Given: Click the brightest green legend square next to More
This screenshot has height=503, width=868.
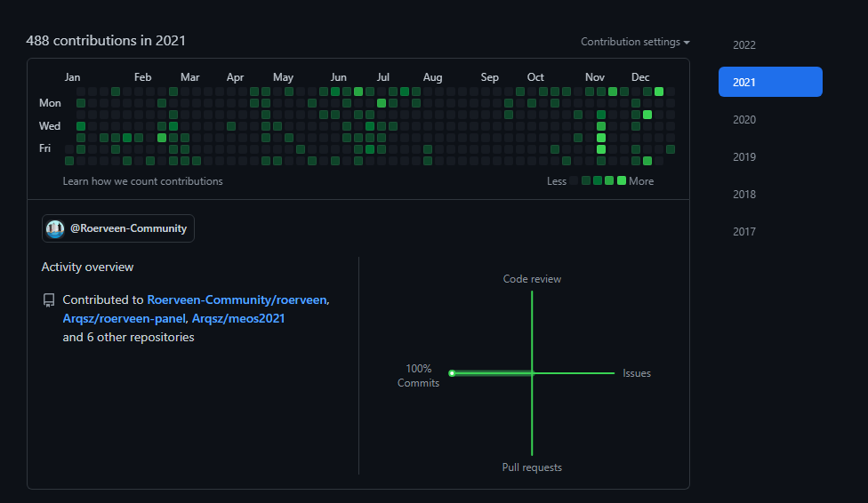Looking at the screenshot, I should (622, 180).
